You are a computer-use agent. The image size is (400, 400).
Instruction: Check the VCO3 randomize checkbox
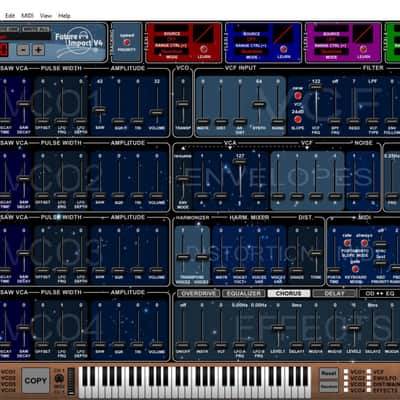coord(346,384)
